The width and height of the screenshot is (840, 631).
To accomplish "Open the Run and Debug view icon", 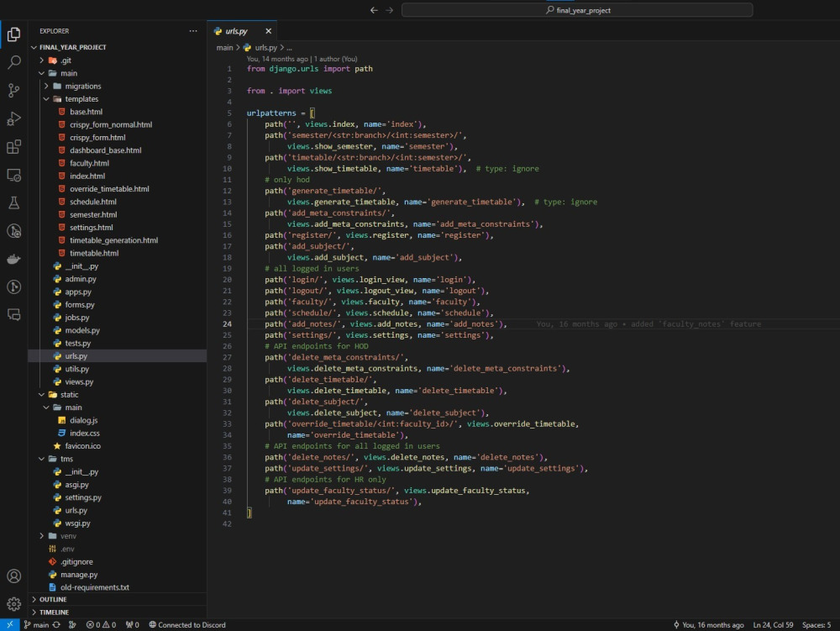I will [x=14, y=118].
